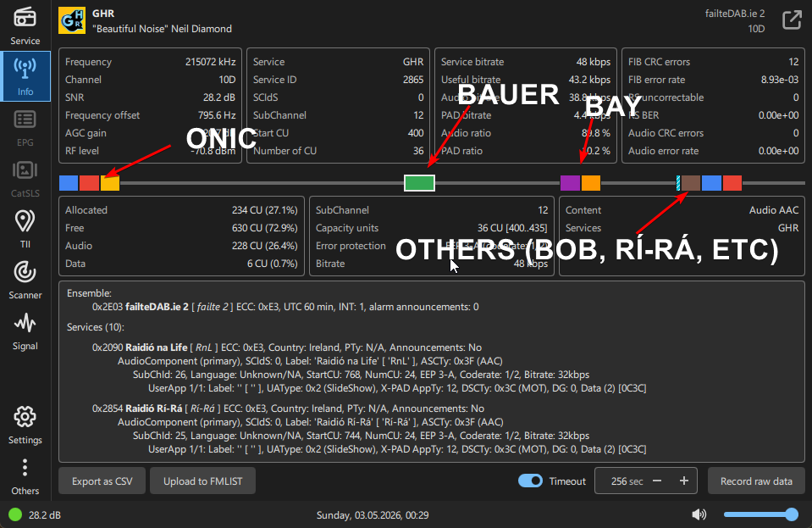This screenshot has width=812, height=528.
Task: Select the yellow subchannel block at start
Action: [110, 183]
